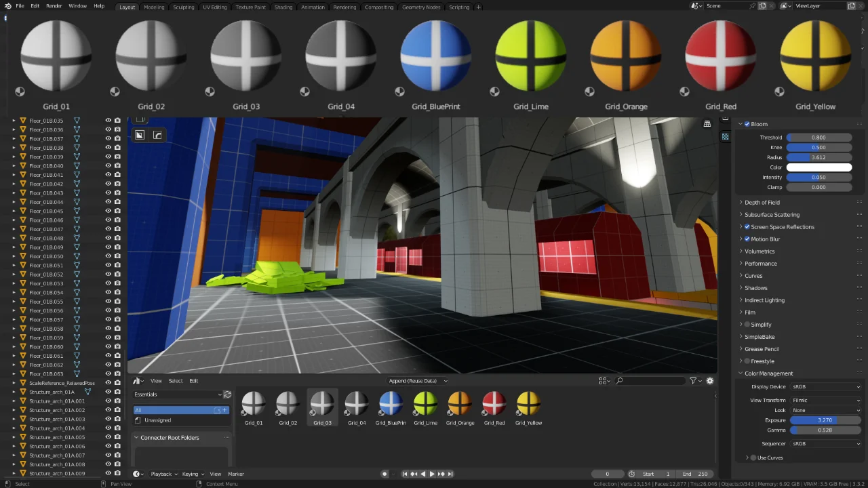Adjust the Bloom Threshold slider

coord(819,137)
